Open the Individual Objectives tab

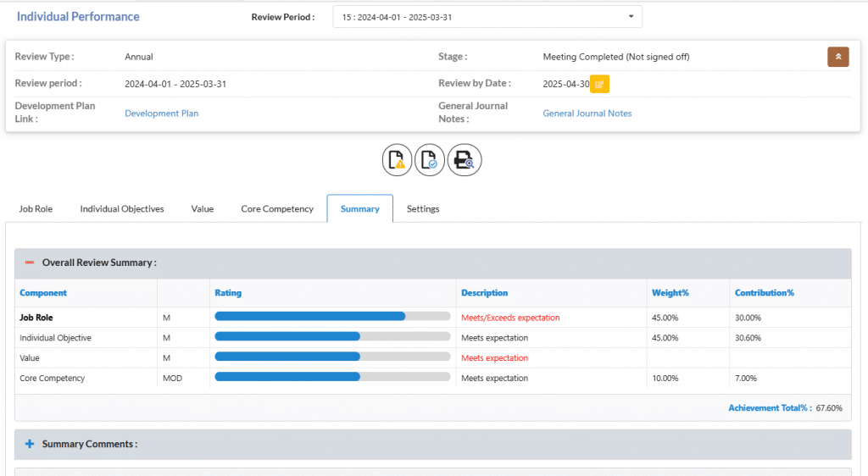coord(122,208)
